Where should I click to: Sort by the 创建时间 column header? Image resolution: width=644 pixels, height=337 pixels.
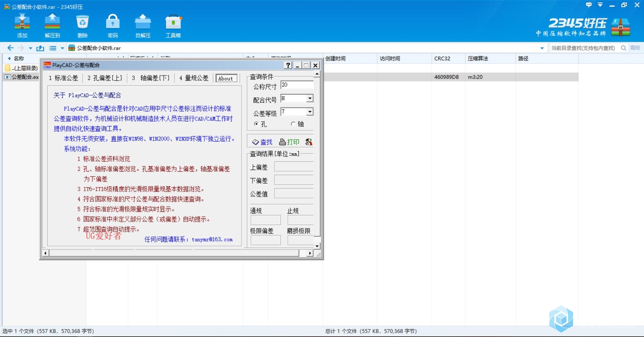pyautogui.click(x=350, y=58)
